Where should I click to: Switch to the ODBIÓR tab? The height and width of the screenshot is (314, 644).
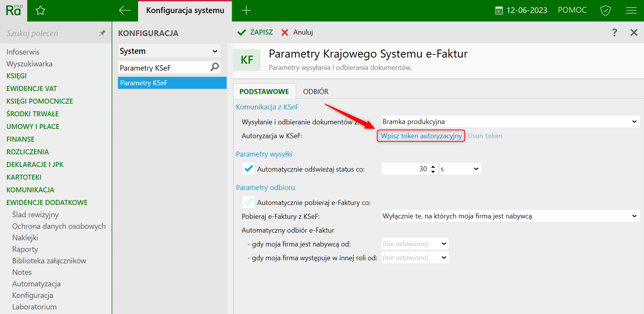[316, 91]
